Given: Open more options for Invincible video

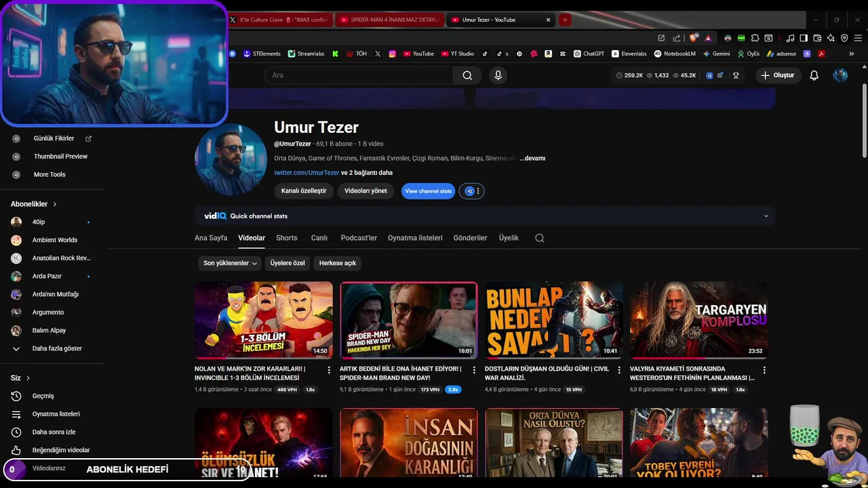Looking at the screenshot, I should 329,370.
